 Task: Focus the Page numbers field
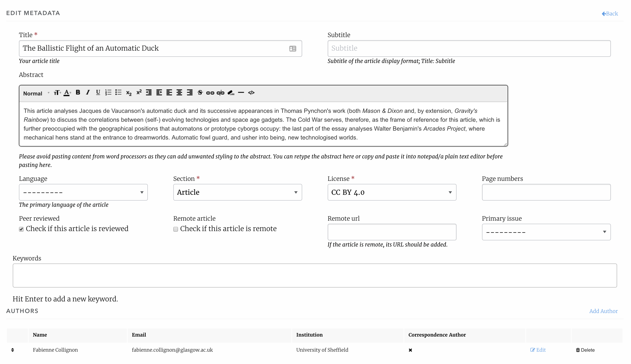[x=546, y=192]
